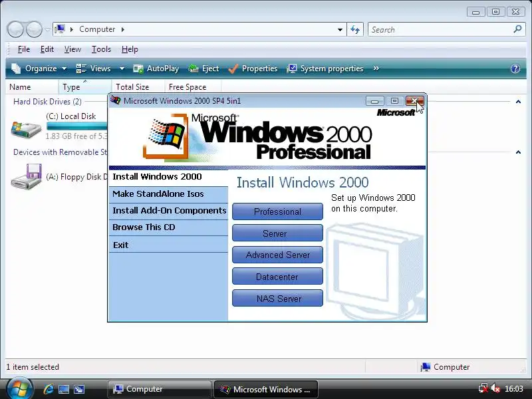Click the Computer icon in status bar
The height and width of the screenshot is (399, 532).
(x=426, y=367)
